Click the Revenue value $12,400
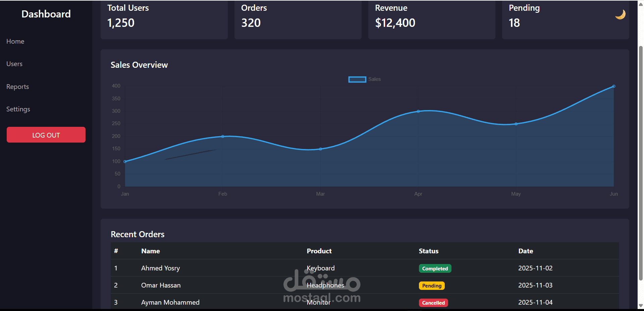 click(395, 23)
